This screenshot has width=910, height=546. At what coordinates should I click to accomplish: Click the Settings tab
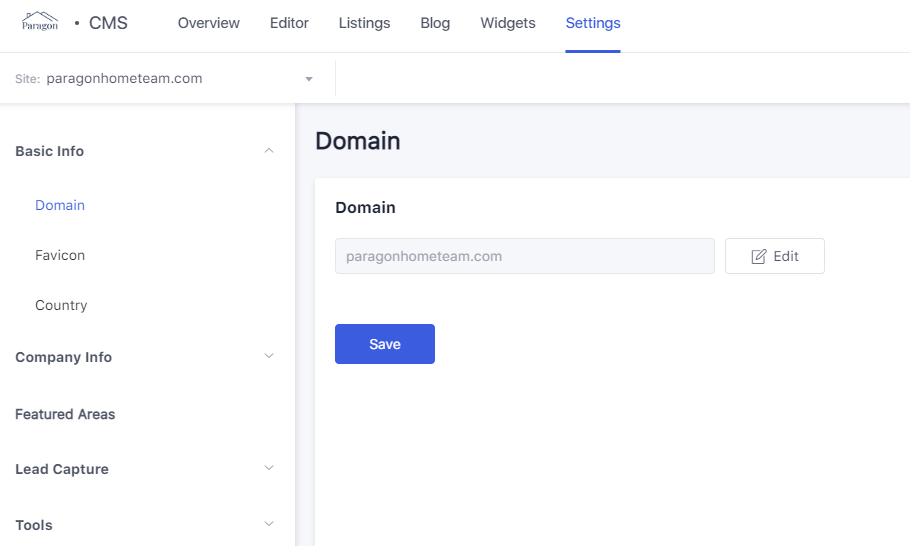click(x=593, y=23)
